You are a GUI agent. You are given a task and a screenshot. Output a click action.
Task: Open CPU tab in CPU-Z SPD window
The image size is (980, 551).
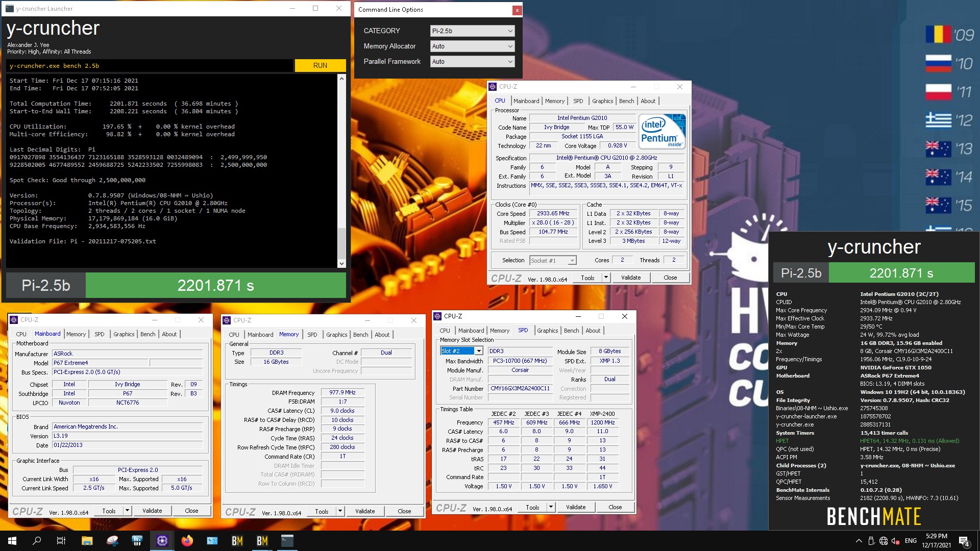point(445,331)
